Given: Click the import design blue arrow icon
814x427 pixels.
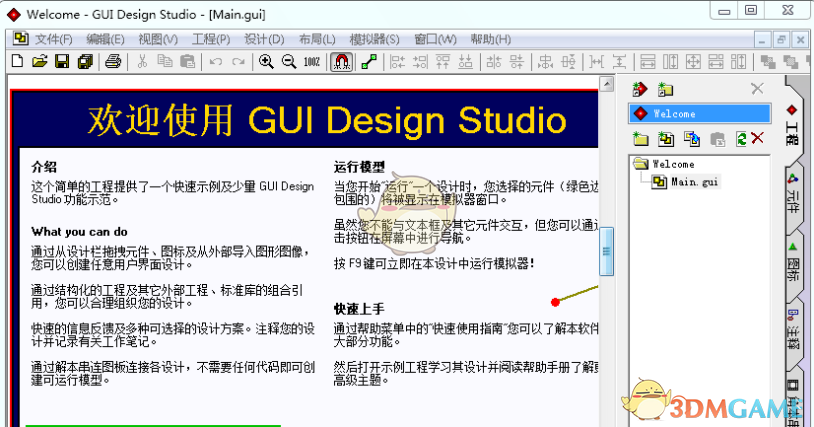Looking at the screenshot, I should [691, 139].
